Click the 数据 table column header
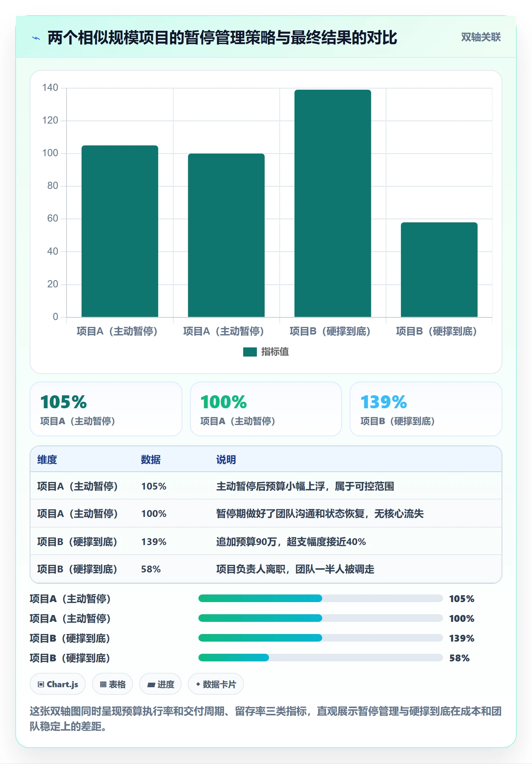 click(151, 460)
